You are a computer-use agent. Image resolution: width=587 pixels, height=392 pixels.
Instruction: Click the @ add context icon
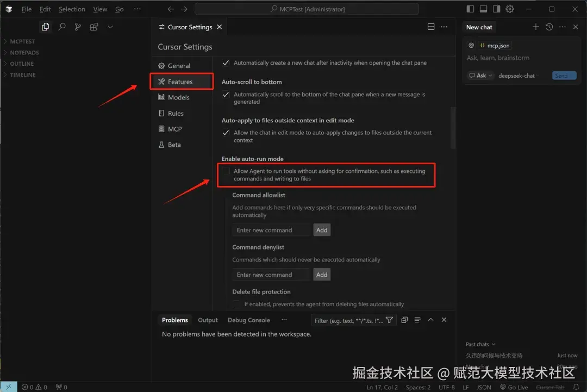click(x=471, y=45)
